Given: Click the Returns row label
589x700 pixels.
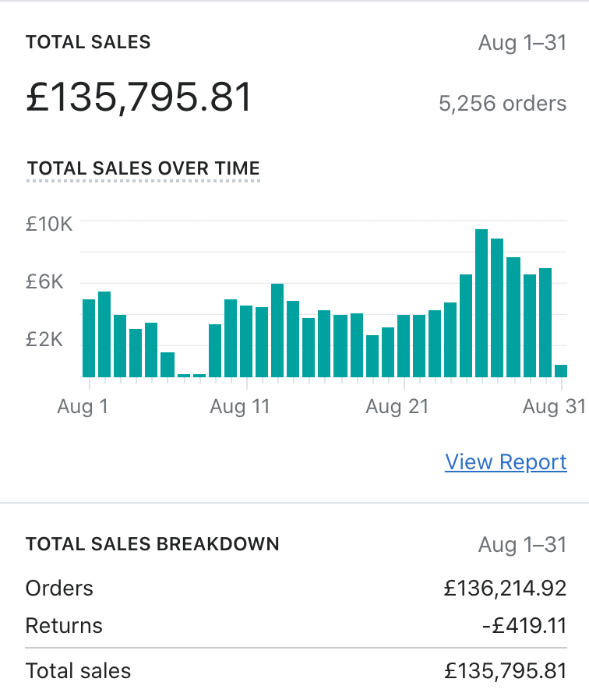Looking at the screenshot, I should [64, 625].
